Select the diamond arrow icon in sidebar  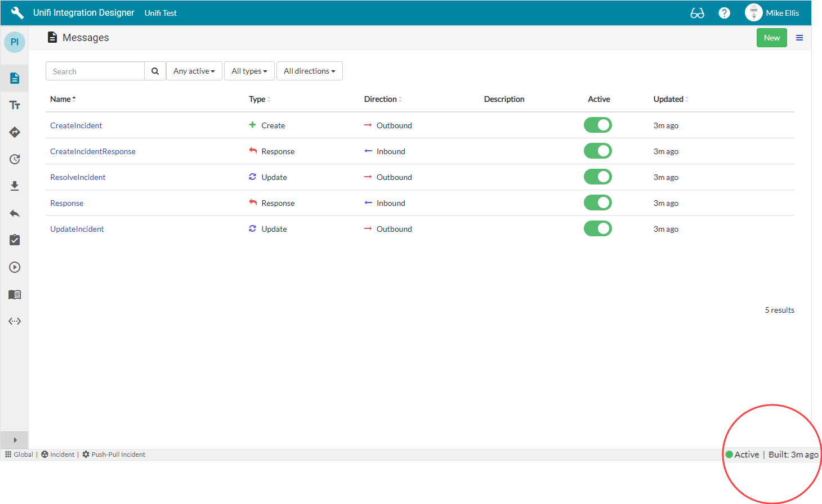pos(15,132)
